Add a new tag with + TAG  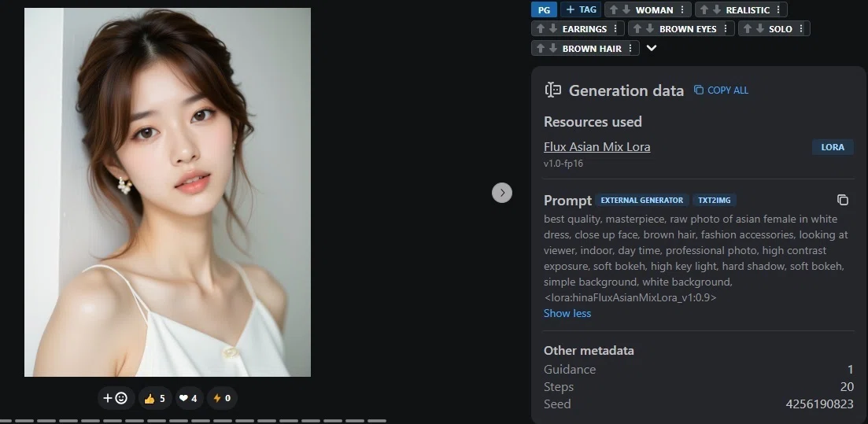(x=581, y=9)
